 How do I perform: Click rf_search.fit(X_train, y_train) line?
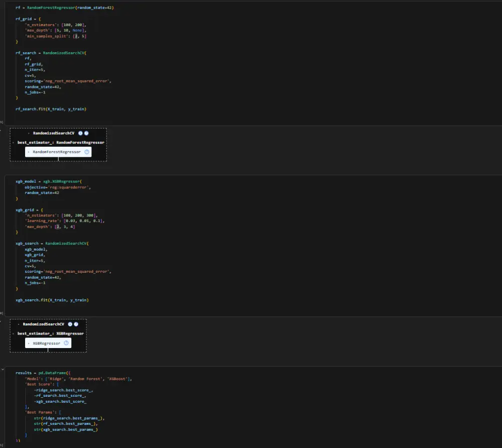pyautogui.click(x=51, y=109)
